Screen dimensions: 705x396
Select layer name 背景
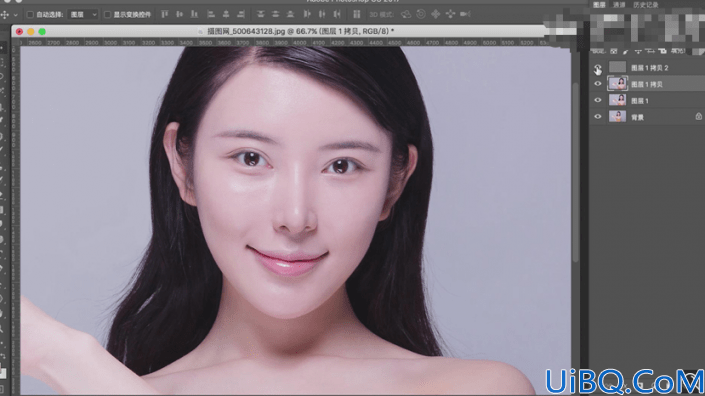637,117
